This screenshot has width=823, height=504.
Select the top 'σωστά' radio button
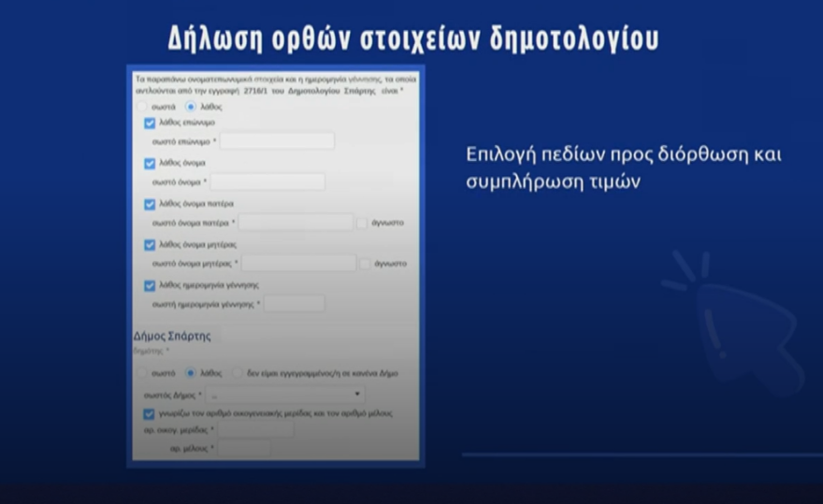coord(142,108)
